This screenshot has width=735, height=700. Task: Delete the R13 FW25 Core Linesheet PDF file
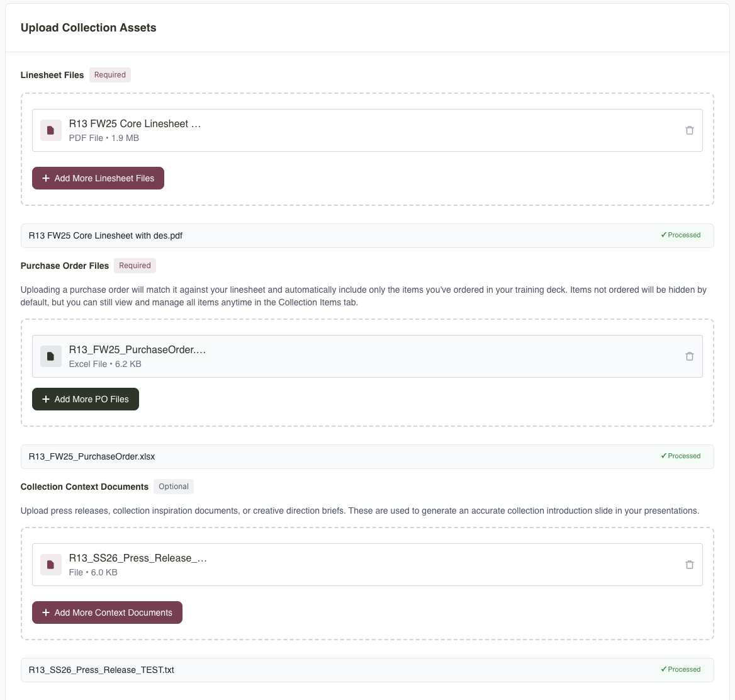pyautogui.click(x=690, y=130)
